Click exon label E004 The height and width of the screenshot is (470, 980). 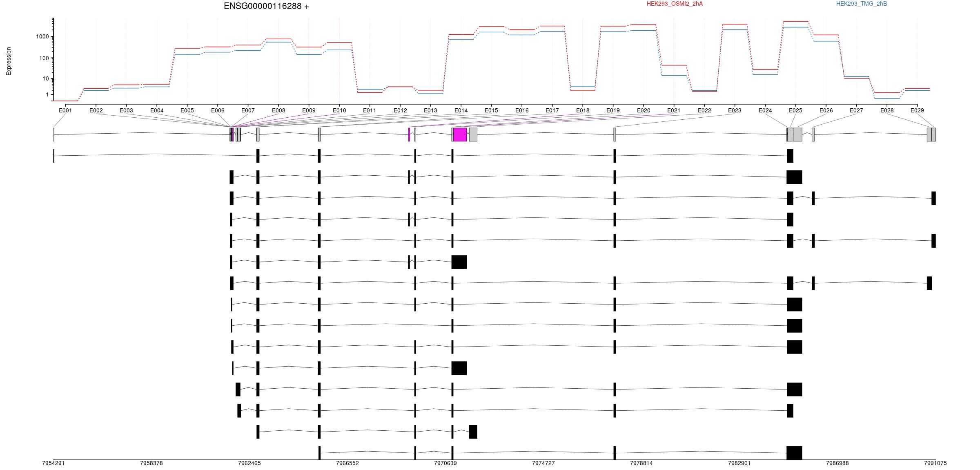pyautogui.click(x=157, y=110)
